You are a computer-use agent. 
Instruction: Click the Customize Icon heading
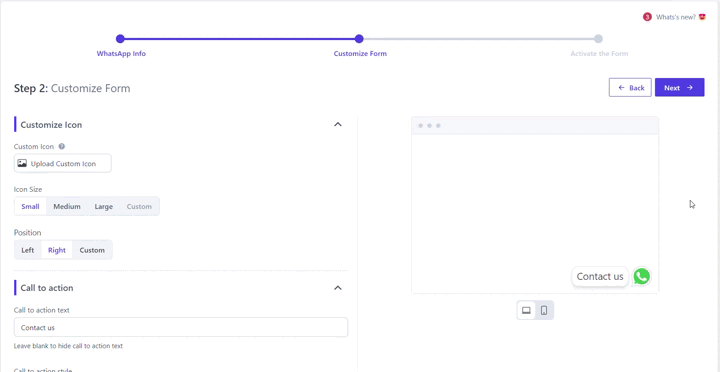tap(51, 125)
